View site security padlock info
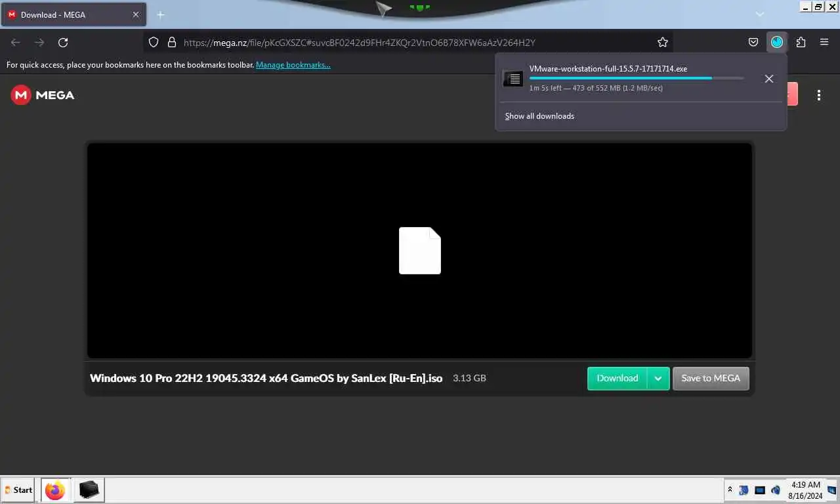 click(x=172, y=42)
